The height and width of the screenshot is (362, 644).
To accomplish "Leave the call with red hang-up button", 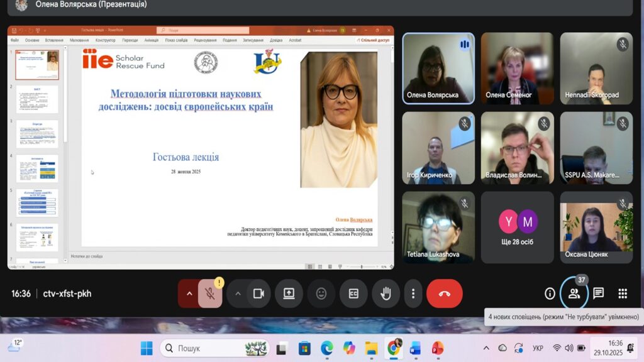I will pyautogui.click(x=444, y=293).
